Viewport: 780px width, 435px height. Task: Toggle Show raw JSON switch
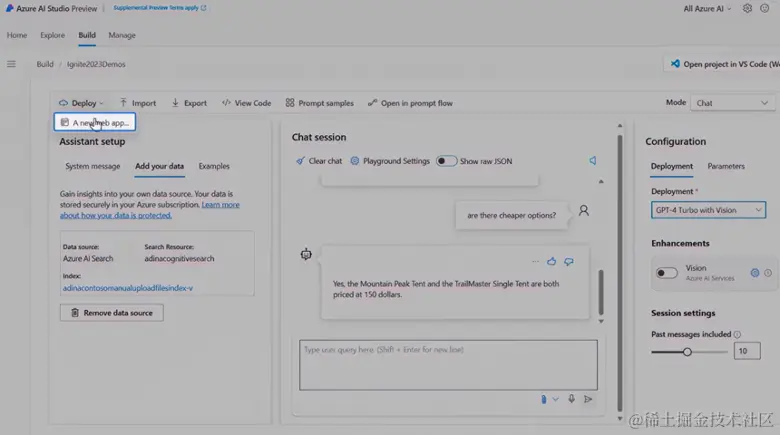[x=446, y=161]
